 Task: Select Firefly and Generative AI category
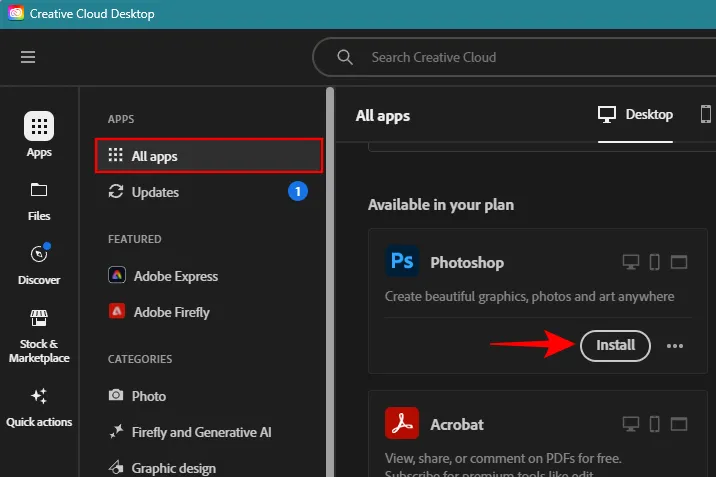click(190, 432)
